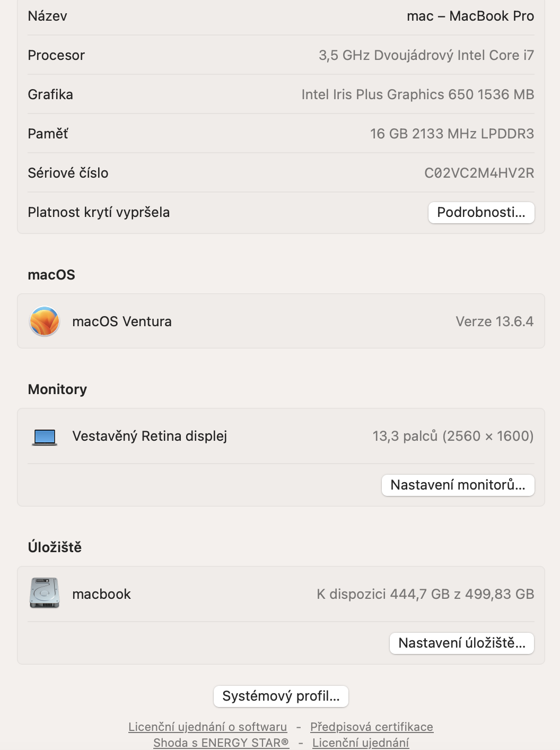Open the bottom Licenční ujednání link
The height and width of the screenshot is (750, 560).
tap(361, 743)
